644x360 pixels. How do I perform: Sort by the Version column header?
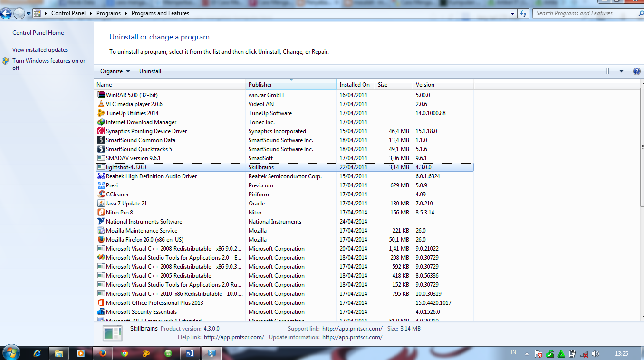pos(443,85)
